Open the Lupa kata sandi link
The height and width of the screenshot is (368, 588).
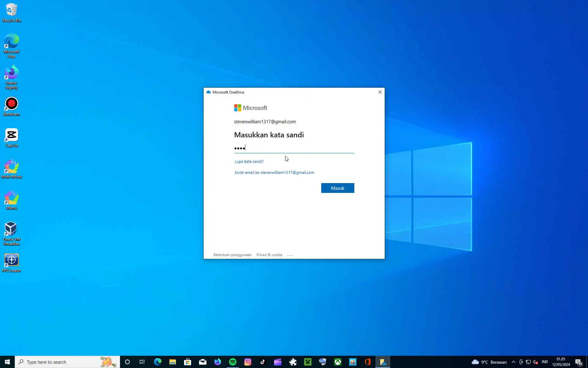249,161
